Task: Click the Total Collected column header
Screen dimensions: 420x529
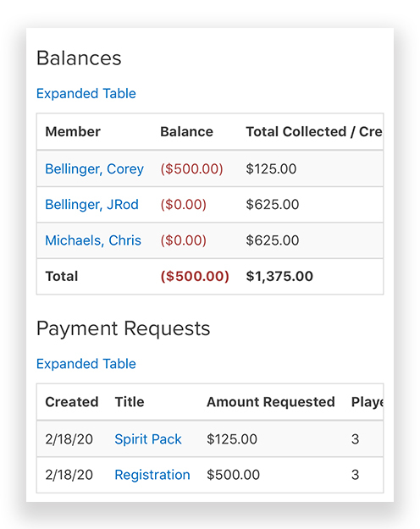Action: click(314, 131)
